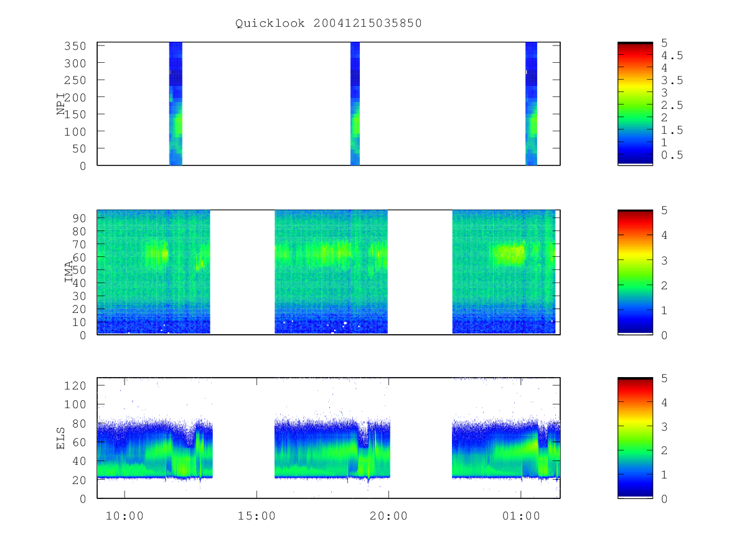The height and width of the screenshot is (560, 747).
Task: Click the first ELS spectrogram segment
Action: pos(155,448)
